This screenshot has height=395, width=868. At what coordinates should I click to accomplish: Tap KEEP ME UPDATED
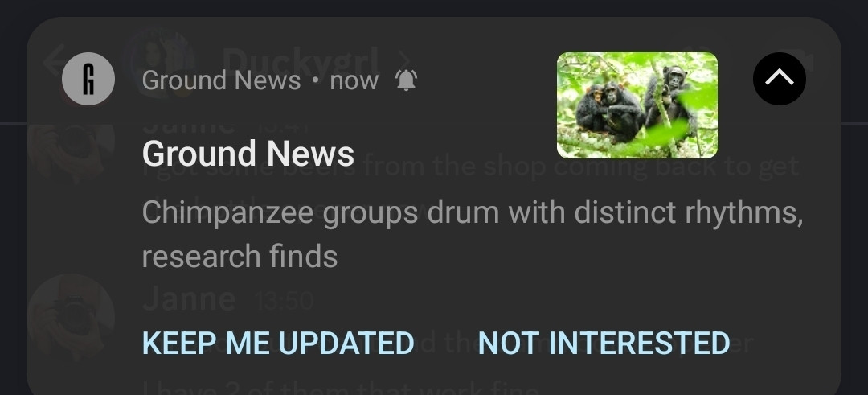[x=278, y=343]
